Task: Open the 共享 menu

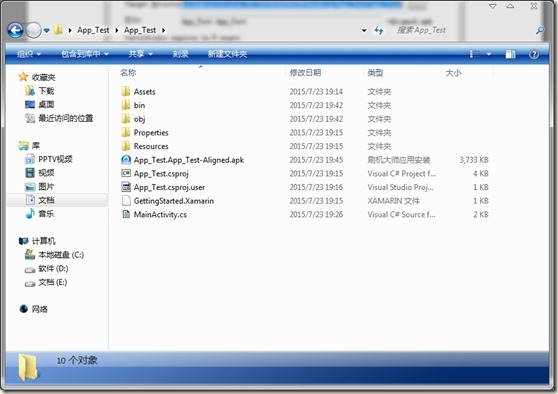Action: pyautogui.click(x=141, y=54)
